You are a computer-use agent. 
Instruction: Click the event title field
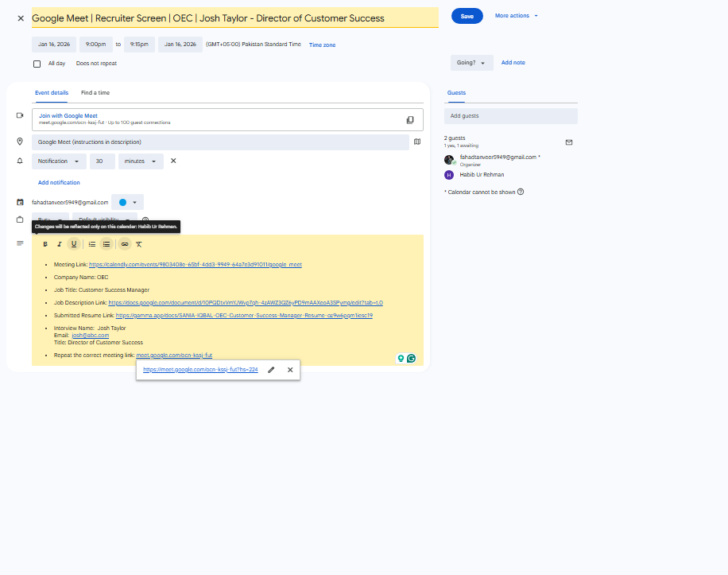(x=235, y=18)
